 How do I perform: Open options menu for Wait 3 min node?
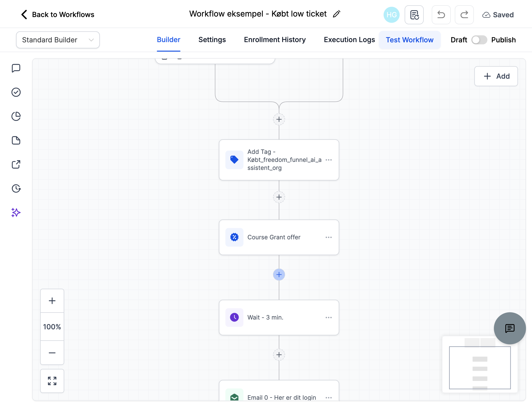click(329, 318)
